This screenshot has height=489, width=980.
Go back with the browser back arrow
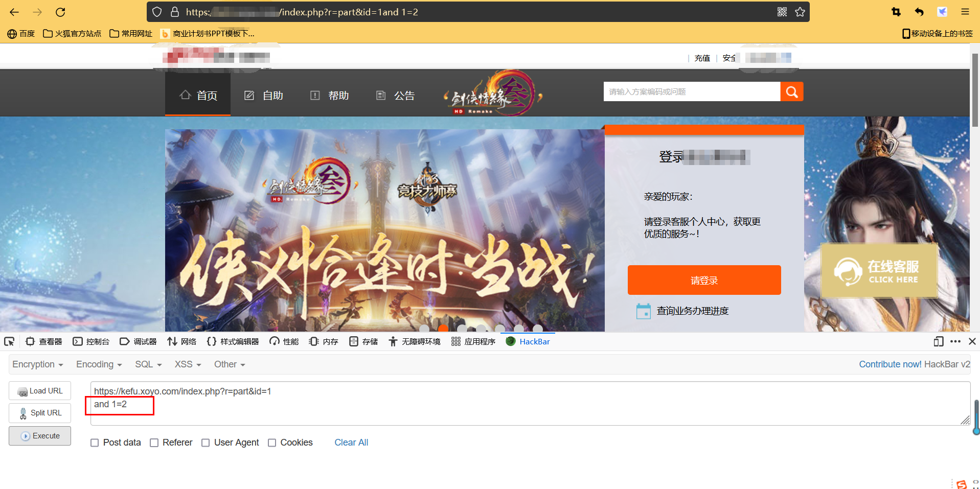click(14, 12)
